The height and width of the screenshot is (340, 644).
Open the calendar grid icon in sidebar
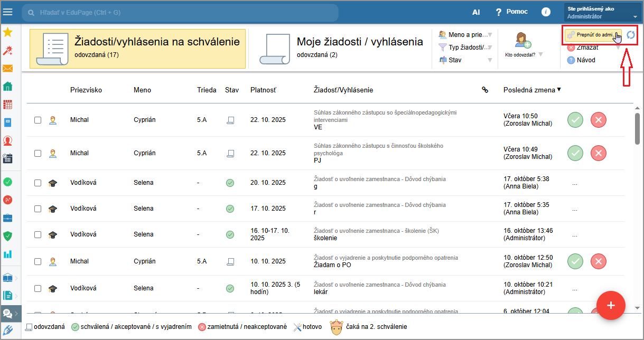pos(8,104)
